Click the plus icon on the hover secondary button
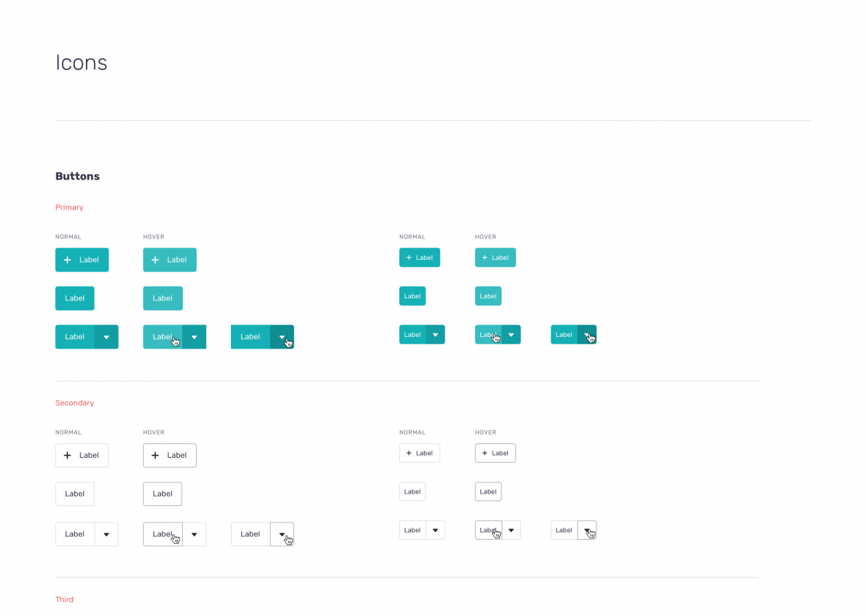Viewport: 866px width, 616px height. (x=155, y=455)
